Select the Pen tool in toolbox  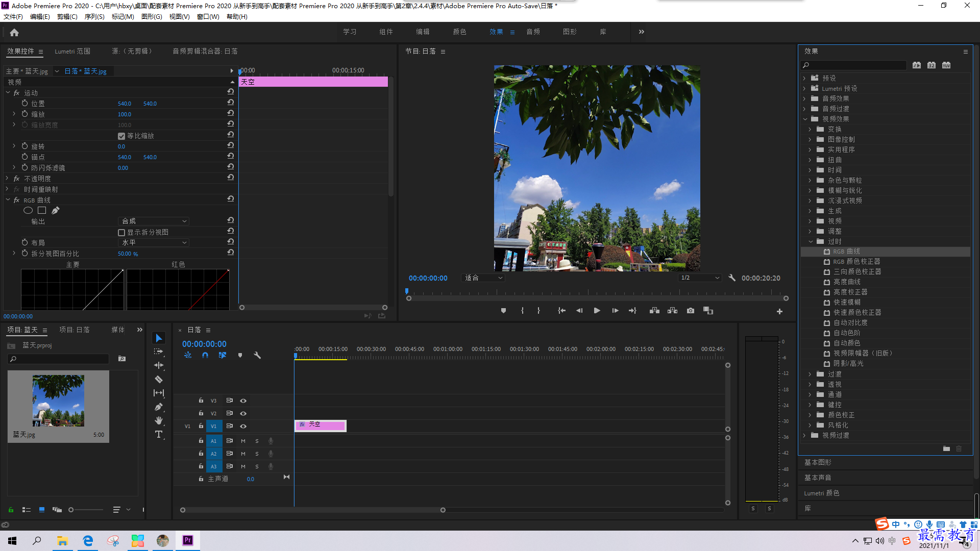coord(159,407)
